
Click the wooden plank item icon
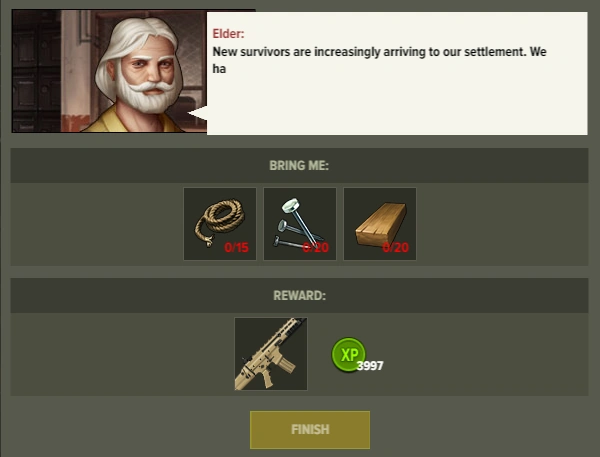380,224
